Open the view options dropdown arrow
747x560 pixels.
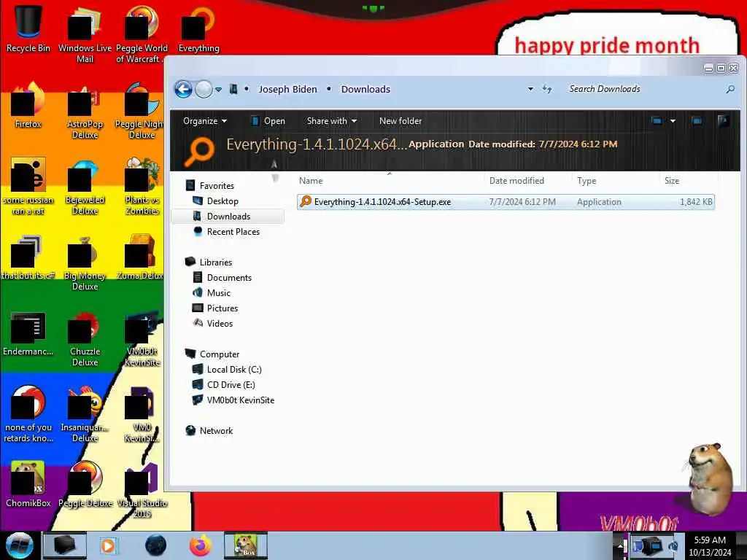673,121
